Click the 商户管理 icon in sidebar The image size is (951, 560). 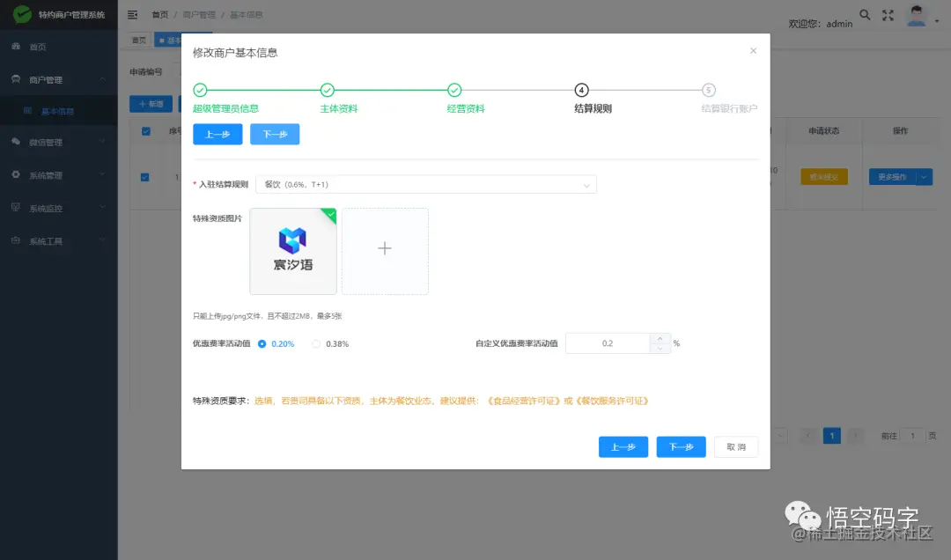pyautogui.click(x=16, y=79)
